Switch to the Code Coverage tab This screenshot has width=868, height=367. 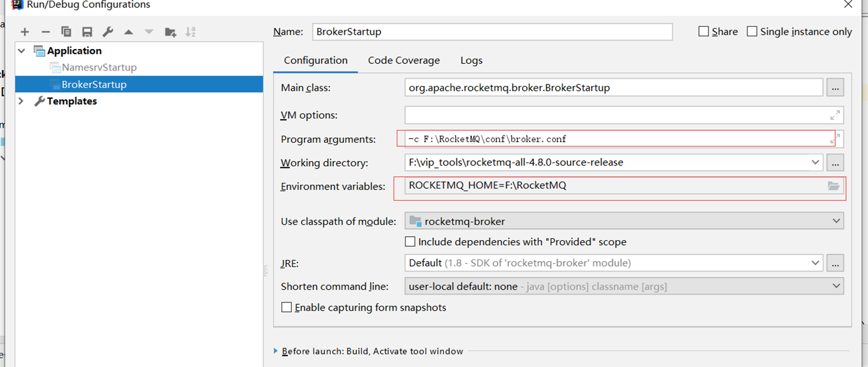click(404, 60)
